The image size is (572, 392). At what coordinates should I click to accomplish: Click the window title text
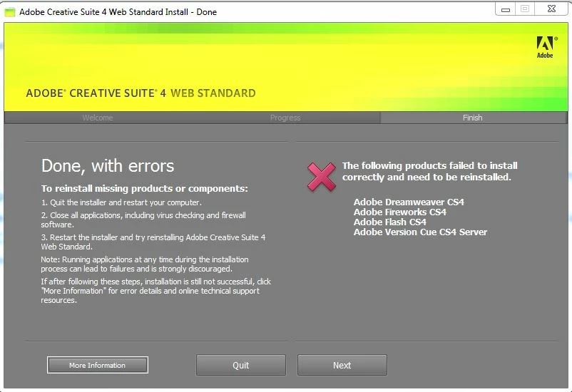[118, 12]
